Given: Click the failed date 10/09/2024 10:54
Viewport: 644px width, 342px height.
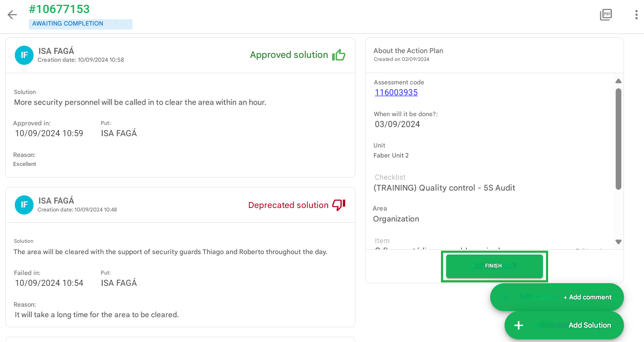Looking at the screenshot, I should 49,283.
